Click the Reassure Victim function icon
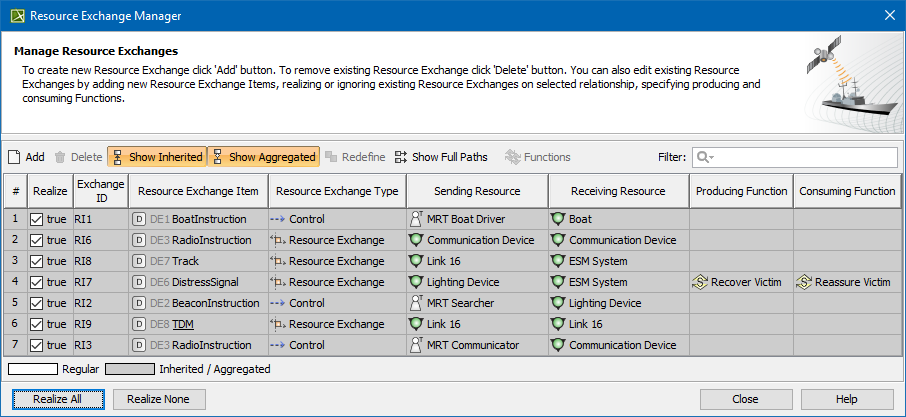The height and width of the screenshot is (417, 906). [804, 282]
